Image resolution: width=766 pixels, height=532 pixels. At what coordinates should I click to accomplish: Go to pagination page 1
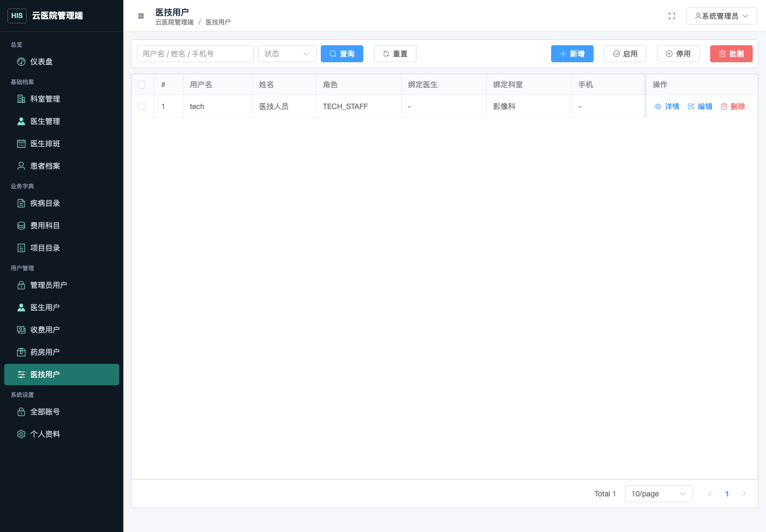(x=727, y=494)
